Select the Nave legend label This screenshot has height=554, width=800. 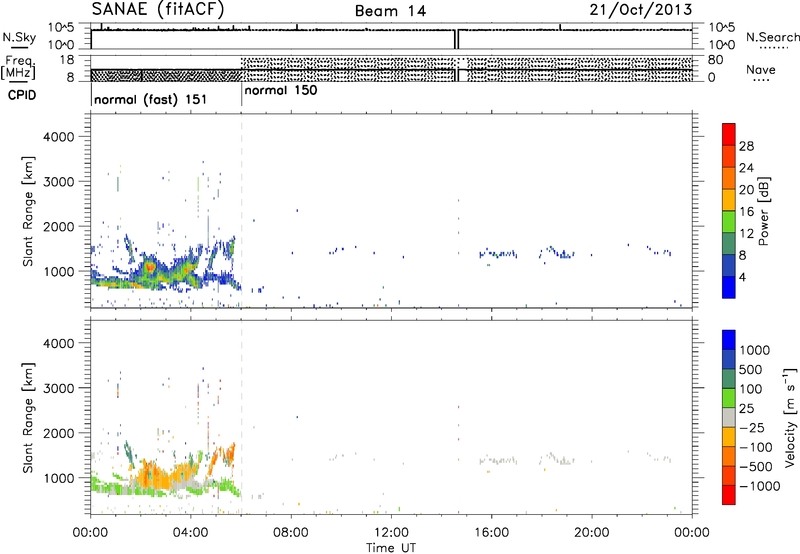[x=761, y=69]
